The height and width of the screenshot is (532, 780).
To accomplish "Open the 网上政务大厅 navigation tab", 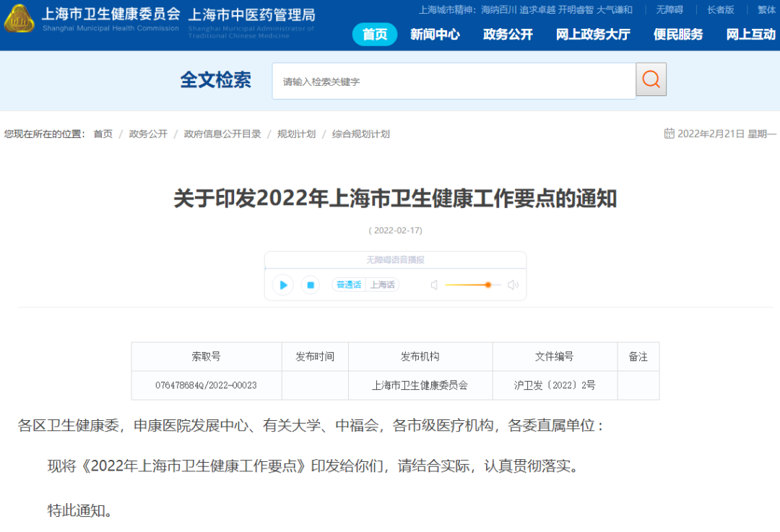I will (593, 34).
